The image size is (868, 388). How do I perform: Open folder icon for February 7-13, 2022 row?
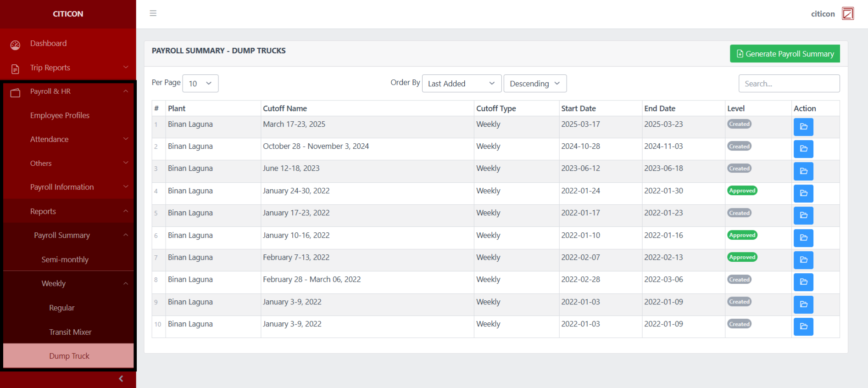pos(803,260)
